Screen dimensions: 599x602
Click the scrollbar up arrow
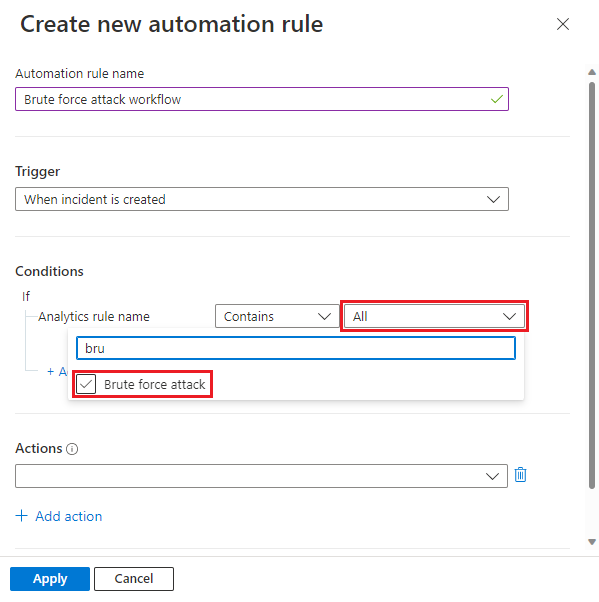click(x=592, y=72)
